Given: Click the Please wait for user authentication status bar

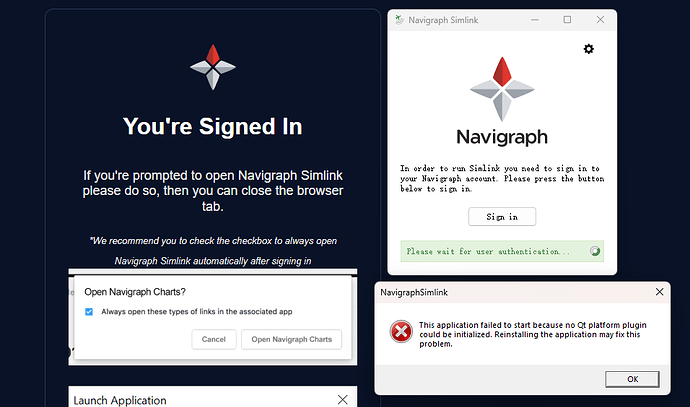Looking at the screenshot, I should click(x=502, y=251).
